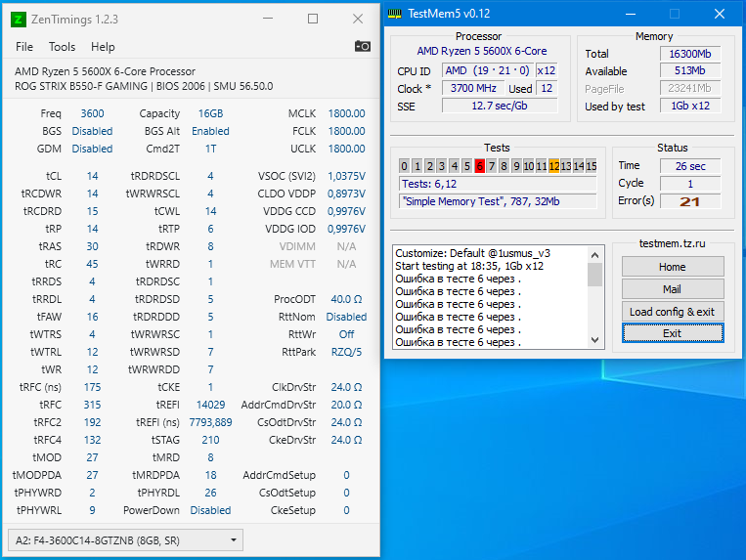
Task: Click the CPU ID AMD field
Action: (x=488, y=70)
